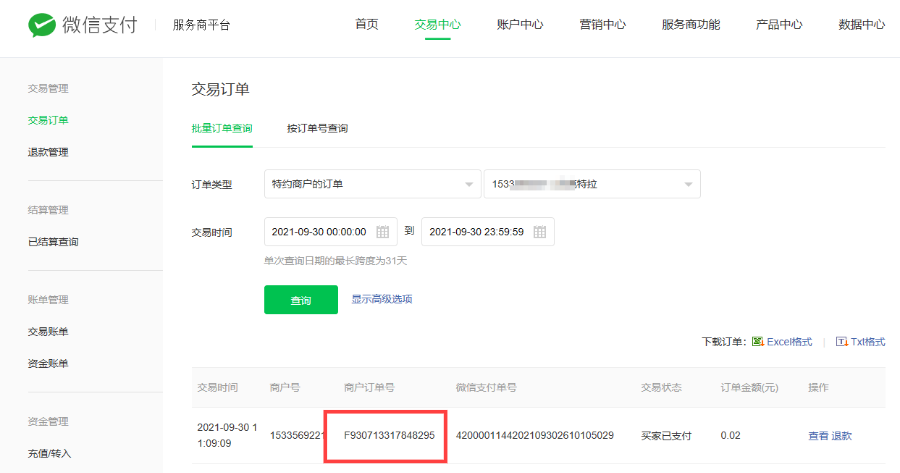This screenshot has height=473, width=900.
Task: Open calendar icon for end time
Action: click(540, 232)
